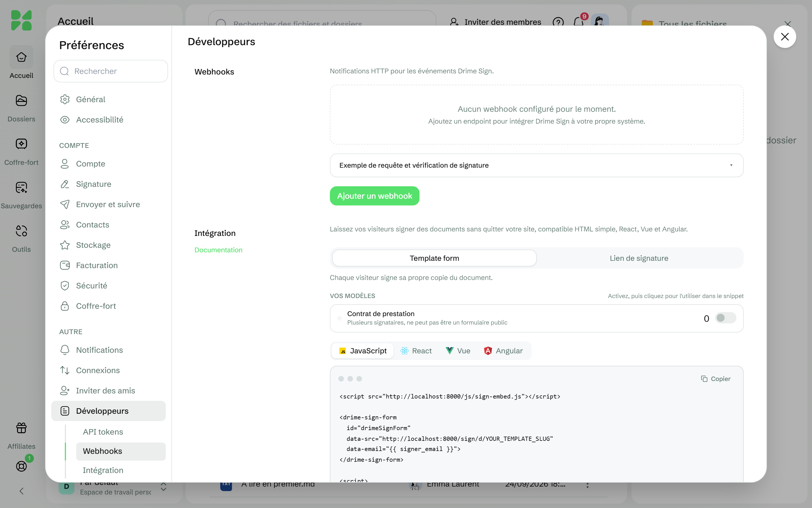Click Inviter des membres in header

point(495,22)
